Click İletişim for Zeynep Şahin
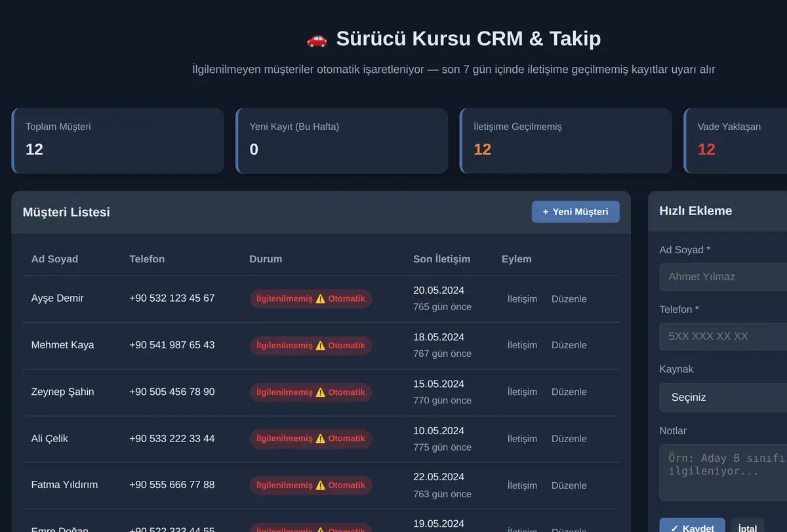 tap(522, 392)
